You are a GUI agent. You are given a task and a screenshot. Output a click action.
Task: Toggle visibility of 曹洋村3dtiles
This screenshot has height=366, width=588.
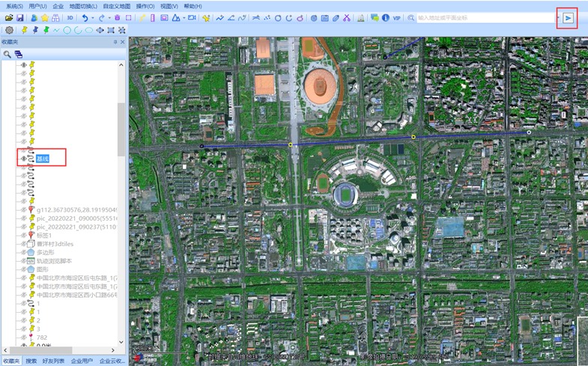pyautogui.click(x=24, y=244)
